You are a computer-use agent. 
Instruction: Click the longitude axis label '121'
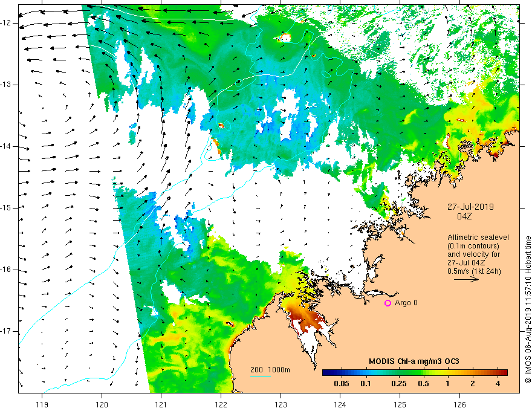161,404
